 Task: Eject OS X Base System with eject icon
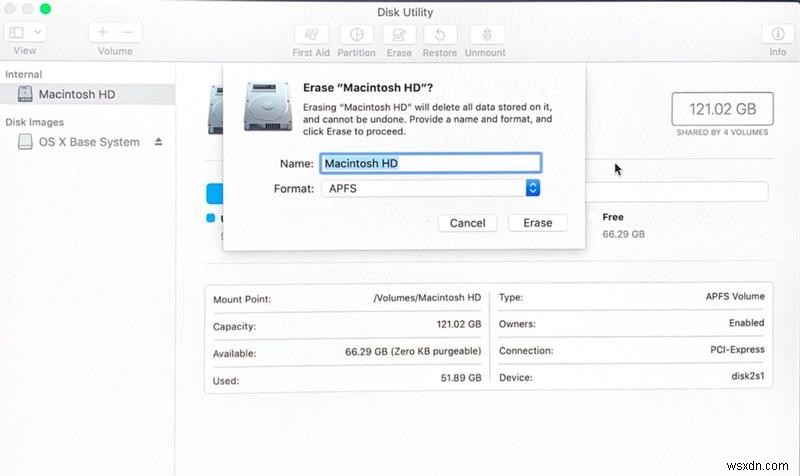tap(158, 142)
